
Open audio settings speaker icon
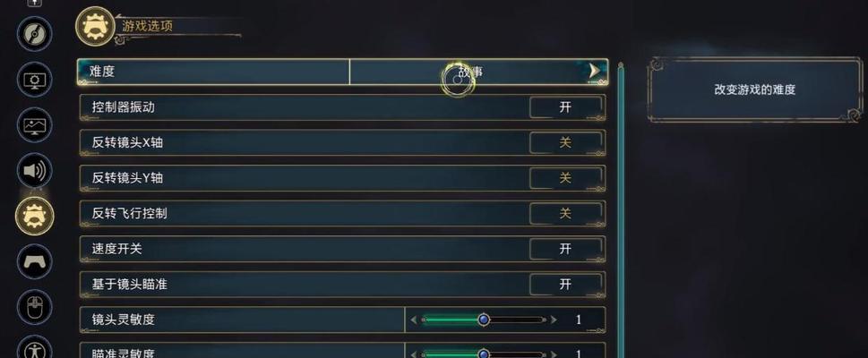pos(34,170)
